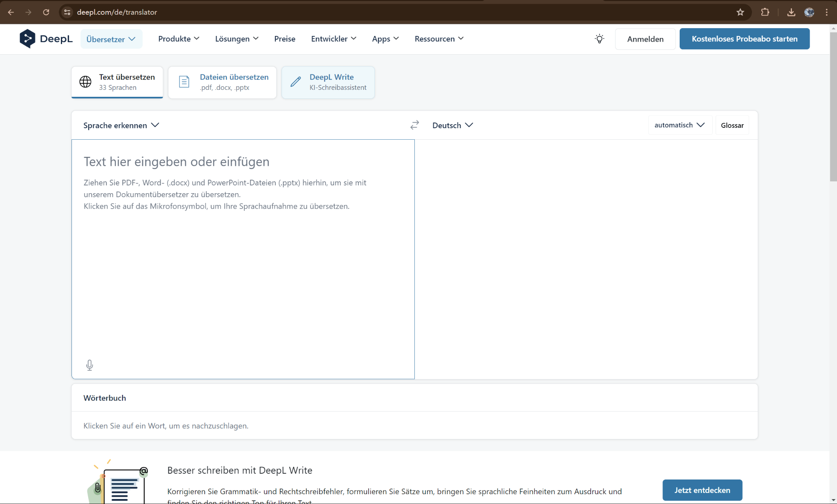Viewport: 837px width, 504px height.
Task: Swap source and target languages
Action: (414, 125)
